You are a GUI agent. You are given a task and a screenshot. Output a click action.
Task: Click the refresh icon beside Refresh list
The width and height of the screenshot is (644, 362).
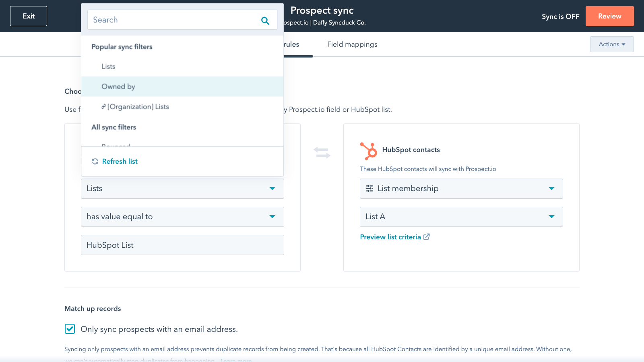pyautogui.click(x=95, y=161)
